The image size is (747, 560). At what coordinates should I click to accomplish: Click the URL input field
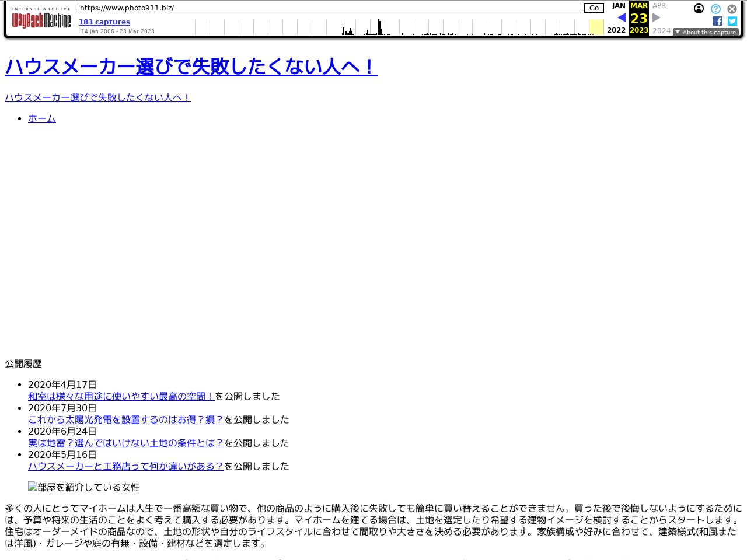(330, 8)
